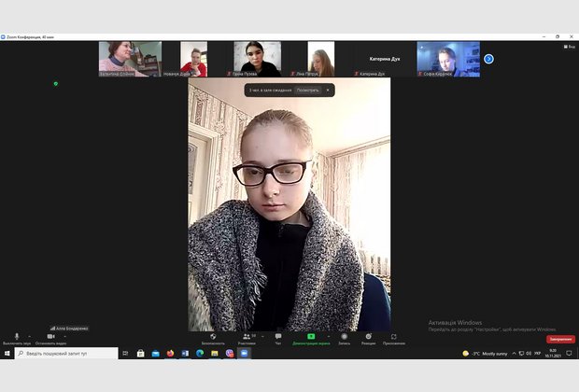Open the Reactions menu
579x392 pixels.
(369, 339)
